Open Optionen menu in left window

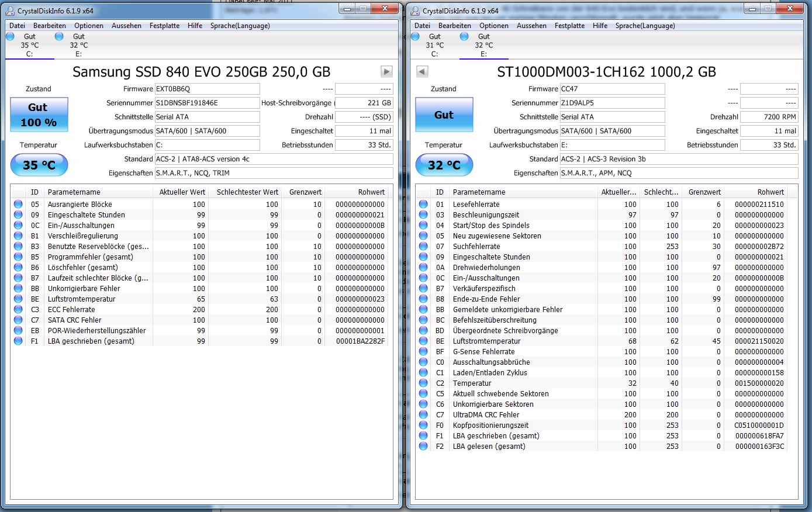point(89,26)
